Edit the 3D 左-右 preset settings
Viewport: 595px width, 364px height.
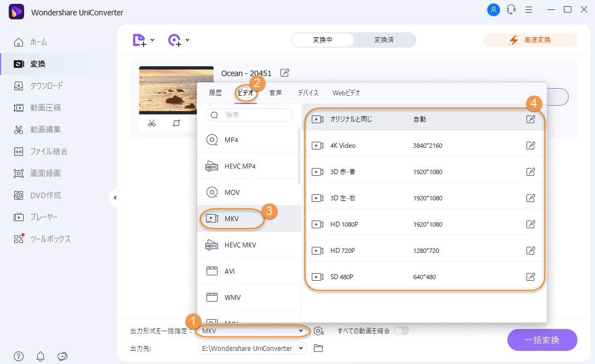point(530,198)
